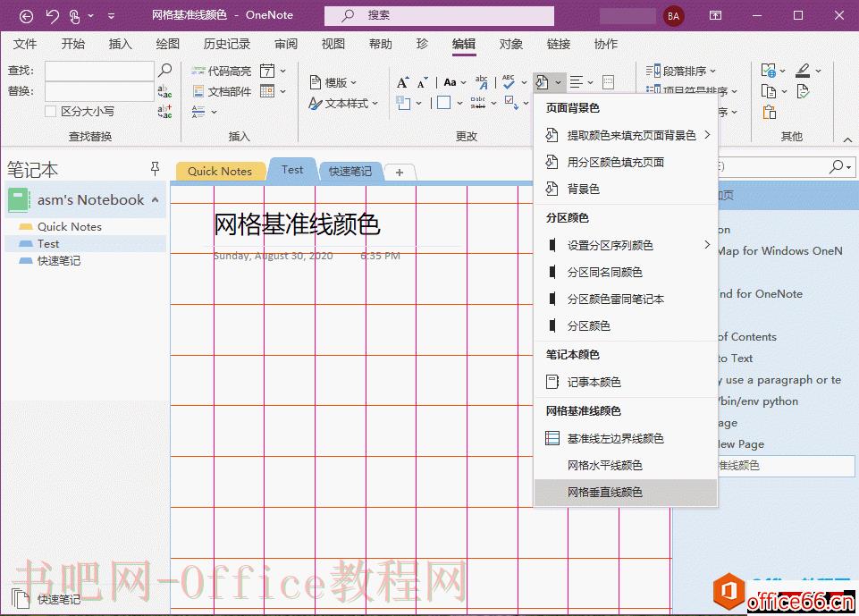Click the back arrow in the title bar
This screenshot has width=859, height=616.
tap(26, 16)
